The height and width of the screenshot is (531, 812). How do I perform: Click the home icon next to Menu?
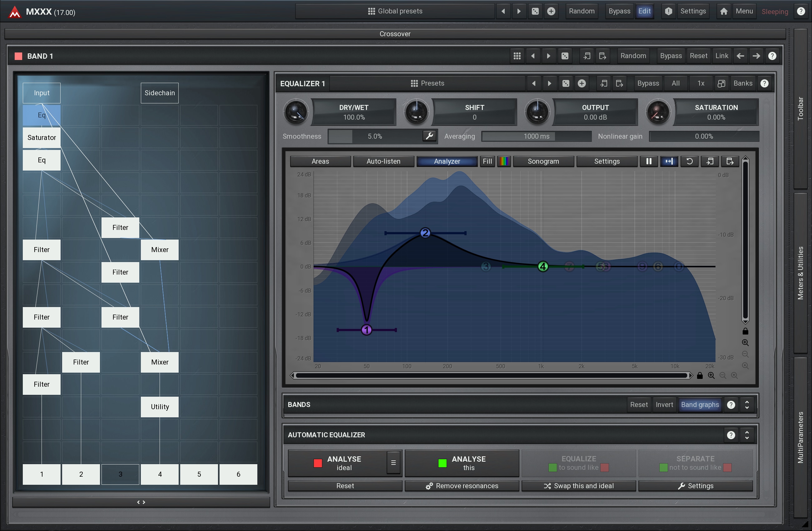coord(723,11)
